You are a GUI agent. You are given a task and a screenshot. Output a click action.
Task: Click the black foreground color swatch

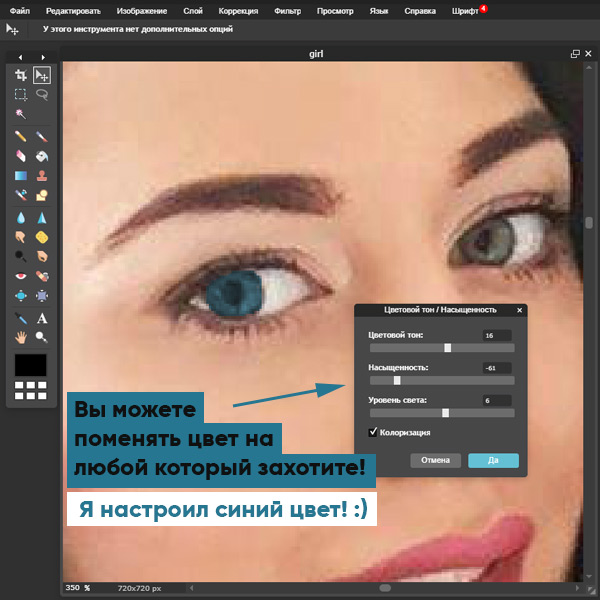pos(30,365)
